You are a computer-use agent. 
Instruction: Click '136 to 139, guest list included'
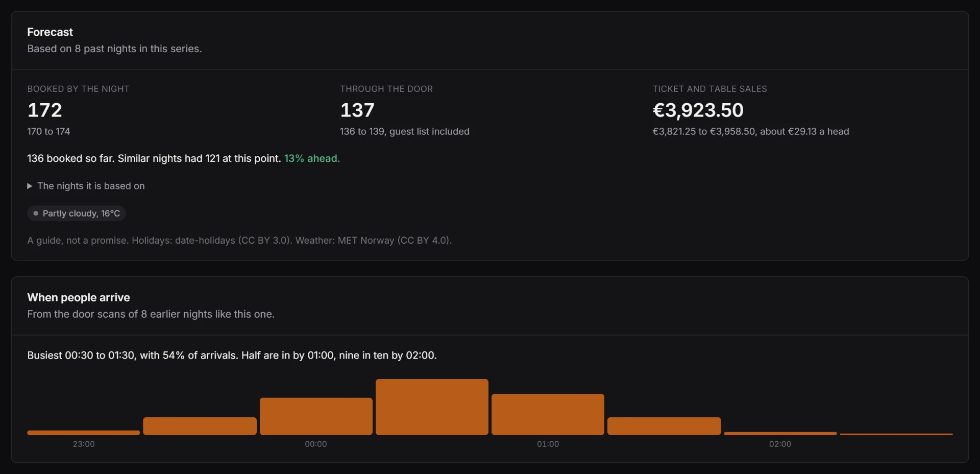pyautogui.click(x=405, y=131)
